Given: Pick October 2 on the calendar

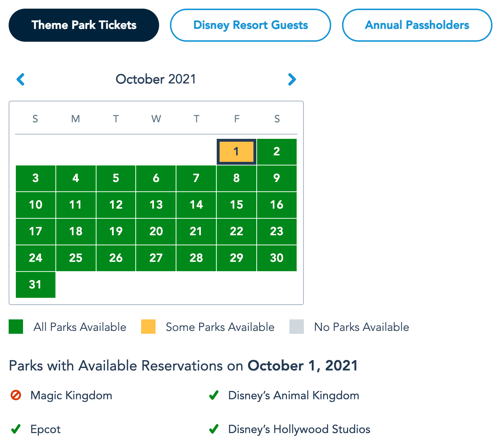Looking at the screenshot, I should point(276,151).
